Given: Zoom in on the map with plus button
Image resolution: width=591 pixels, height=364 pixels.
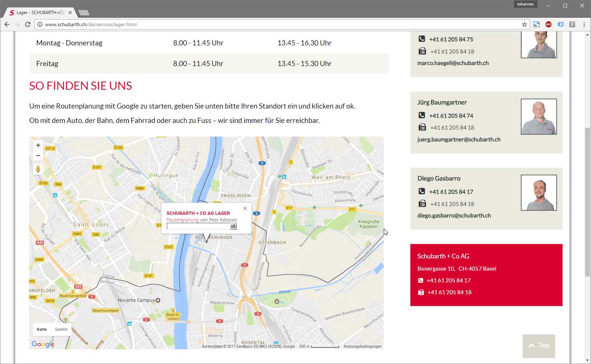Looking at the screenshot, I should pos(38,145).
